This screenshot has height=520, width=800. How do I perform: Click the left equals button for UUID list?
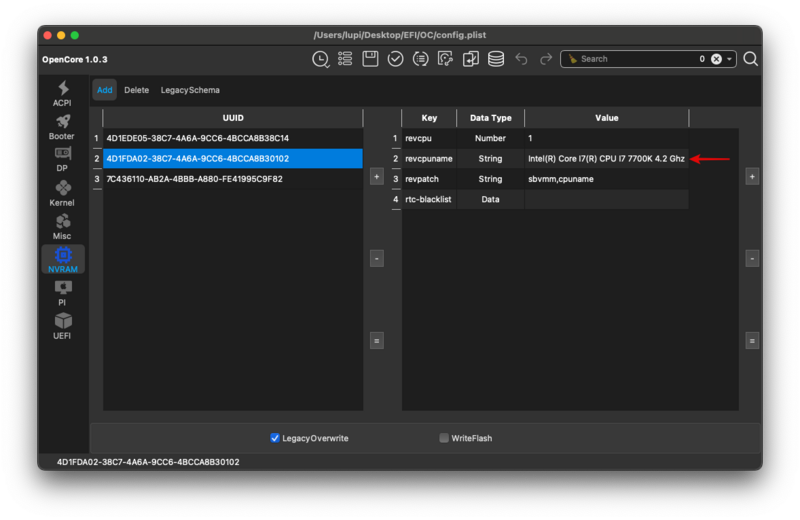(377, 341)
